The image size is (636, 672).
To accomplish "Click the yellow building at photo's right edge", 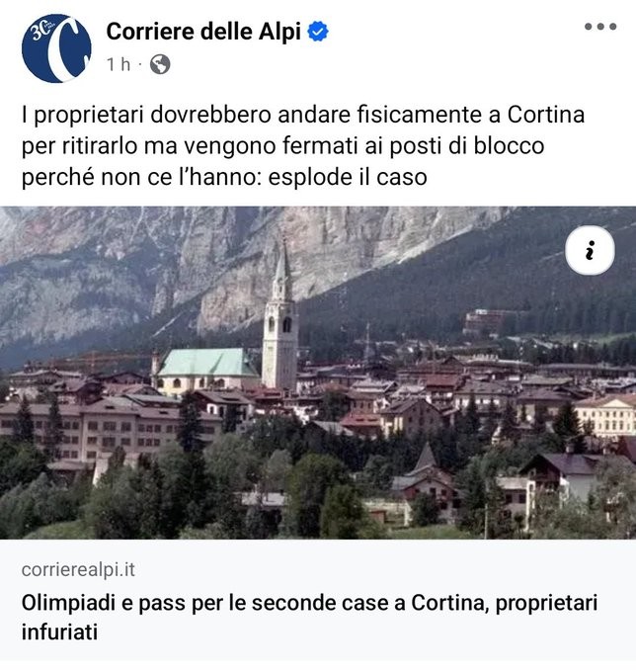I will [606, 416].
